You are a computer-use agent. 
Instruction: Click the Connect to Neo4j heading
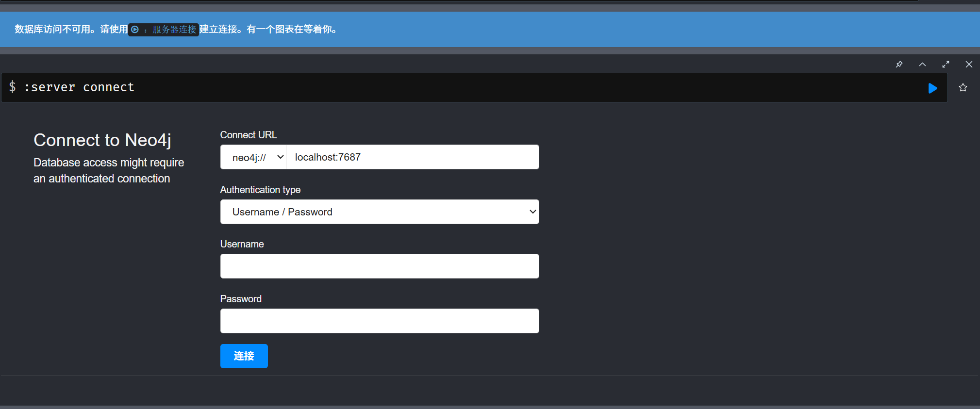click(102, 140)
